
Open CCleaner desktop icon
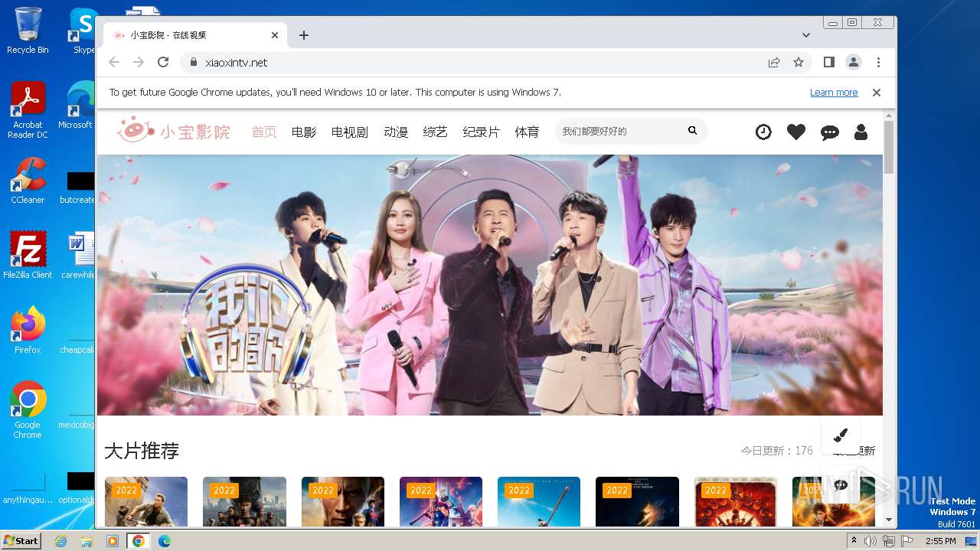[x=28, y=181]
